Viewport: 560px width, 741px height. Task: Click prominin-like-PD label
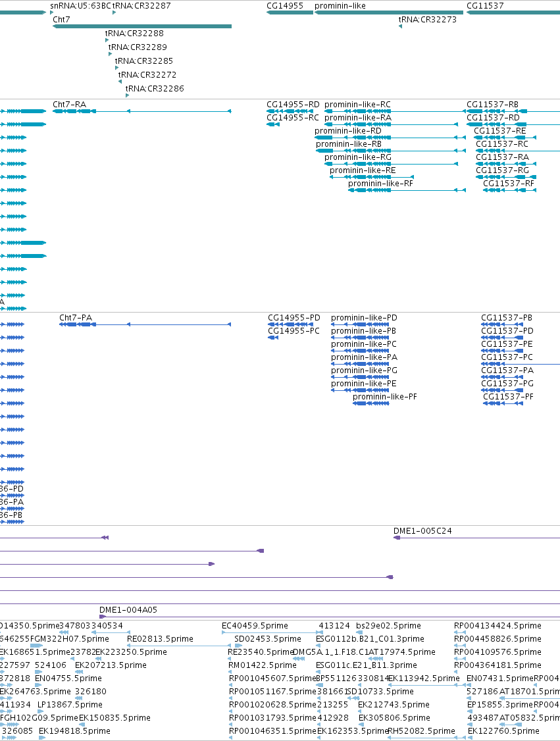(364, 318)
